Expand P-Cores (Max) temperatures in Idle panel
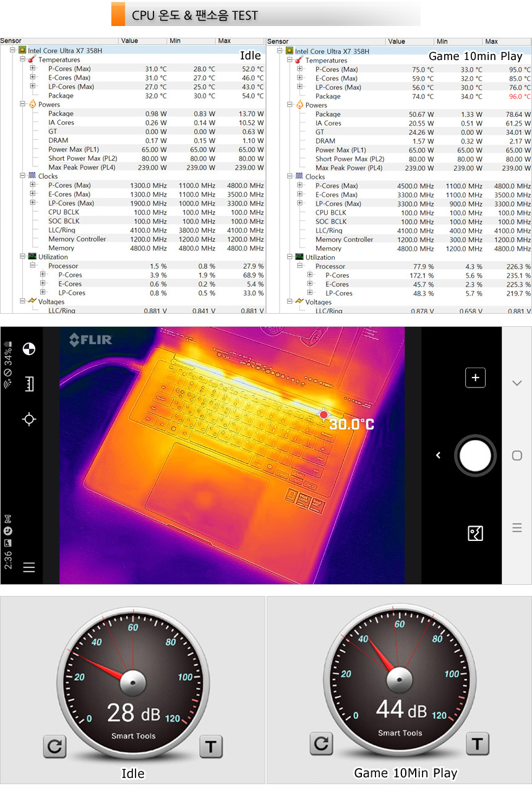 [x=33, y=69]
